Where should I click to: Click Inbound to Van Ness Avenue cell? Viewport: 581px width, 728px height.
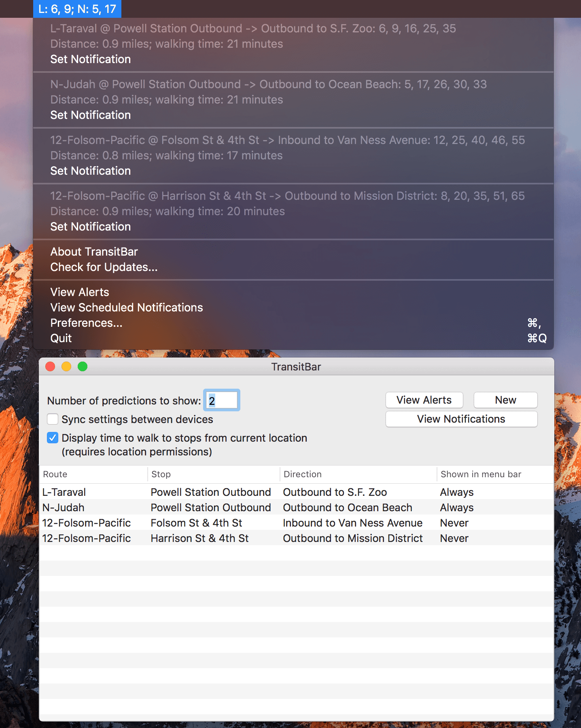[352, 523]
